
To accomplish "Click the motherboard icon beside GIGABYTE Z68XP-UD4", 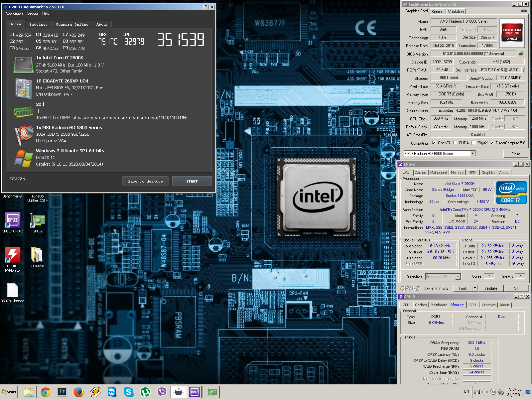I will tap(23, 88).
